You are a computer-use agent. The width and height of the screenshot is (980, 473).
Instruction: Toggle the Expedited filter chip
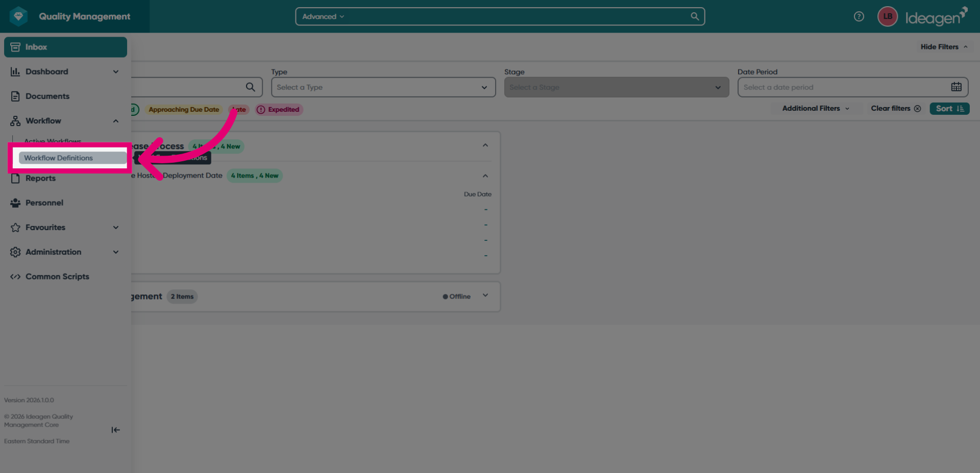coord(279,110)
